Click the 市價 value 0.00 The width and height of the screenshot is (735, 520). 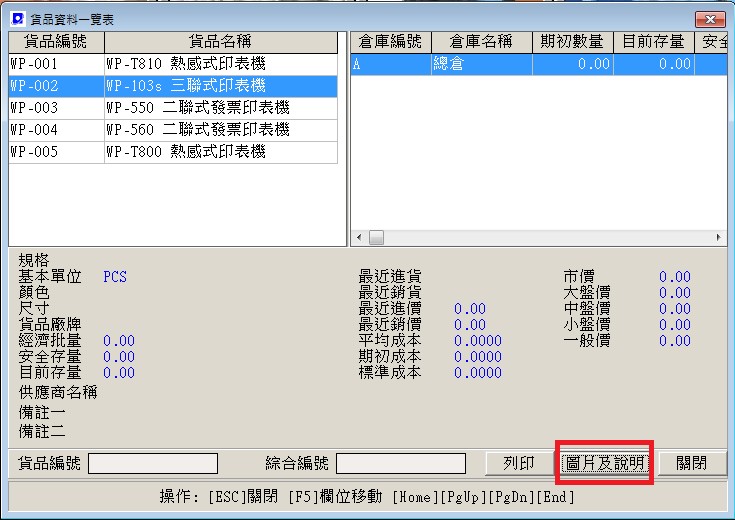pos(675,277)
